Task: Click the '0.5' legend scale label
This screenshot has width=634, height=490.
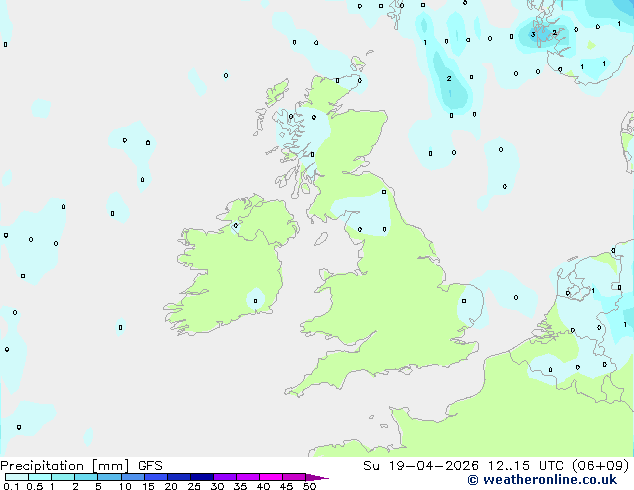Action: tap(35, 486)
